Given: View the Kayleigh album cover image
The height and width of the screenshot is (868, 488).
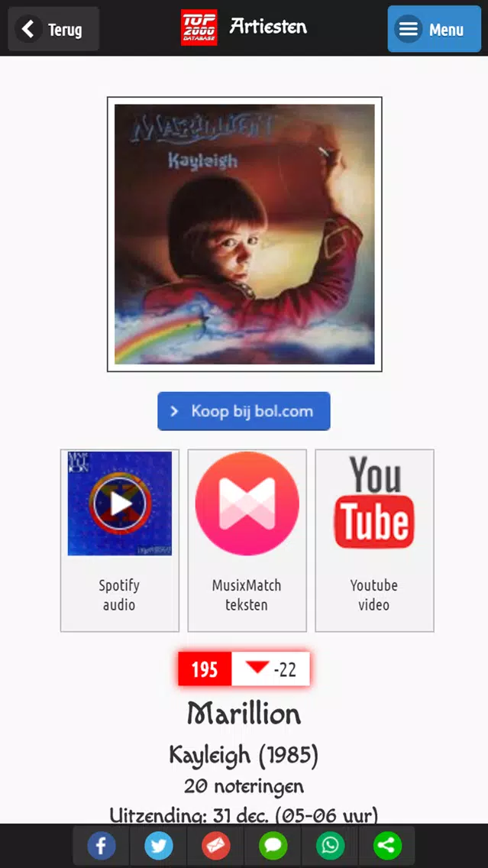Looking at the screenshot, I should click(244, 234).
